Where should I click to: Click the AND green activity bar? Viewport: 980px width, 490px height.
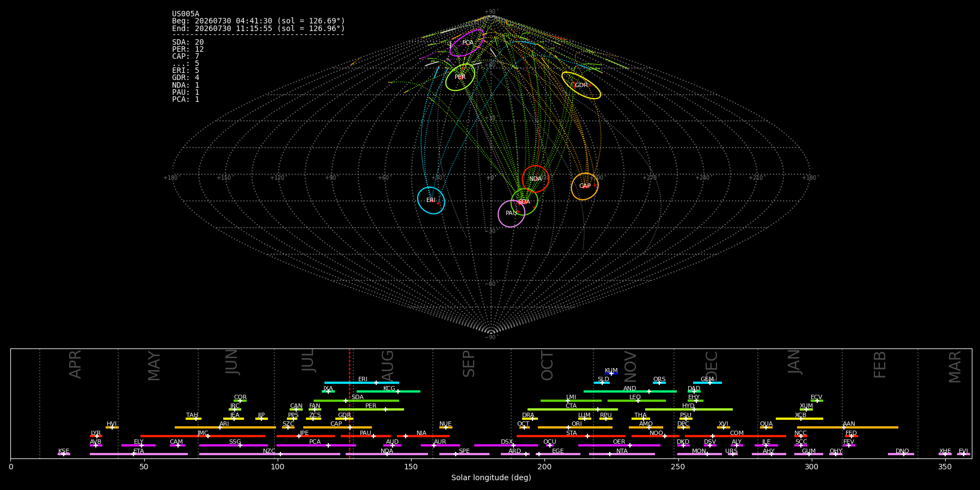click(630, 391)
